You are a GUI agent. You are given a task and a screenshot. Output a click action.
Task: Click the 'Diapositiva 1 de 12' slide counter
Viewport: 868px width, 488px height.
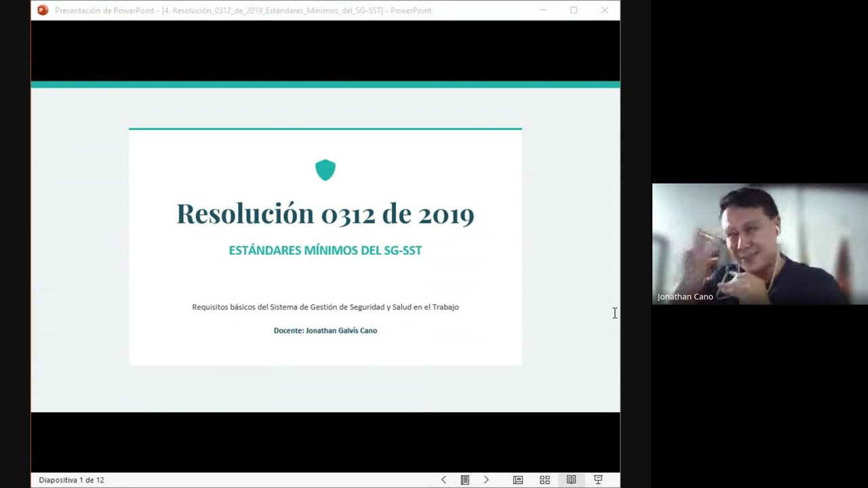[x=71, y=480]
